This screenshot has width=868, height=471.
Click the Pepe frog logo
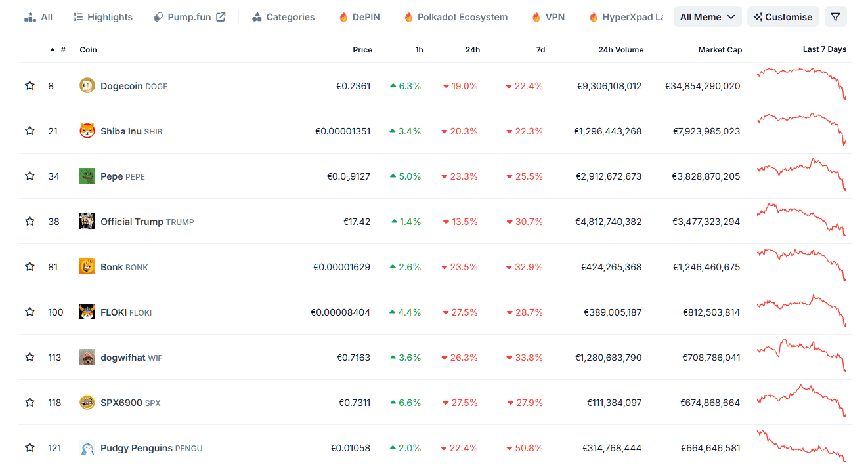(87, 176)
